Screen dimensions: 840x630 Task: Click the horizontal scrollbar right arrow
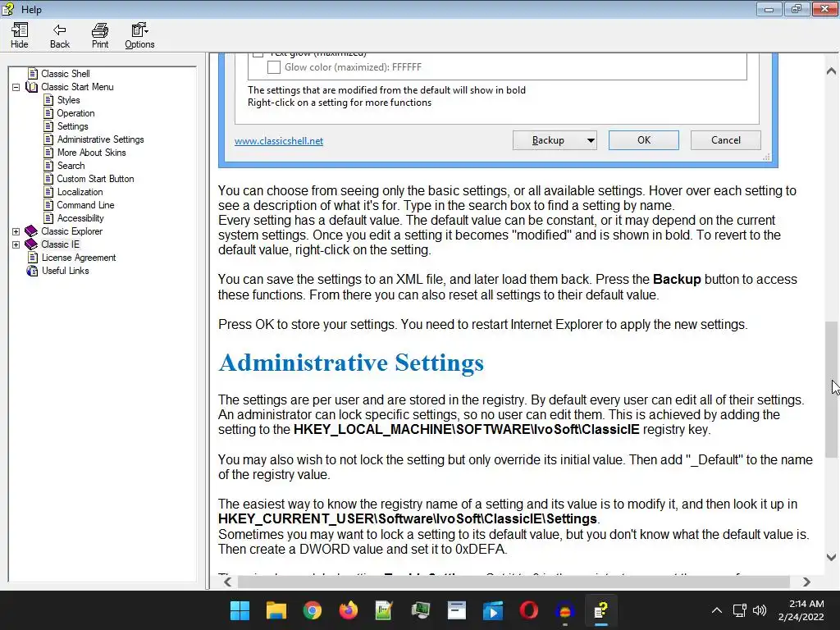coord(806,582)
